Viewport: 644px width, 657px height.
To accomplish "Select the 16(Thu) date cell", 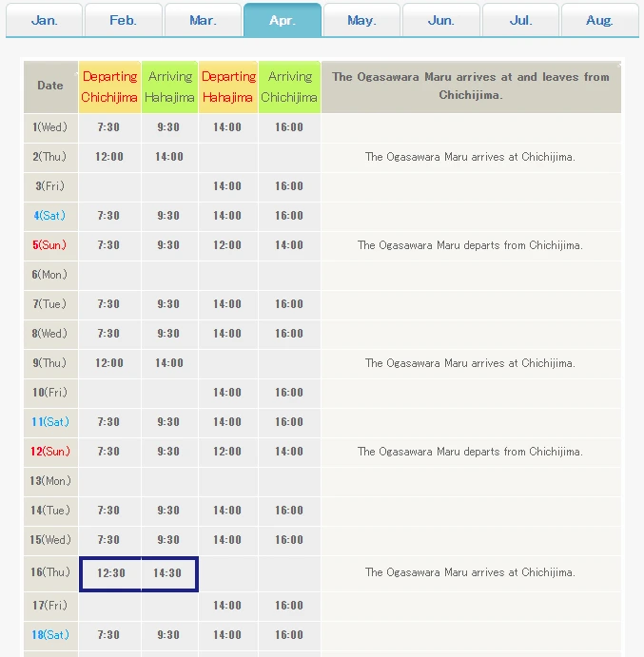I will [x=50, y=572].
